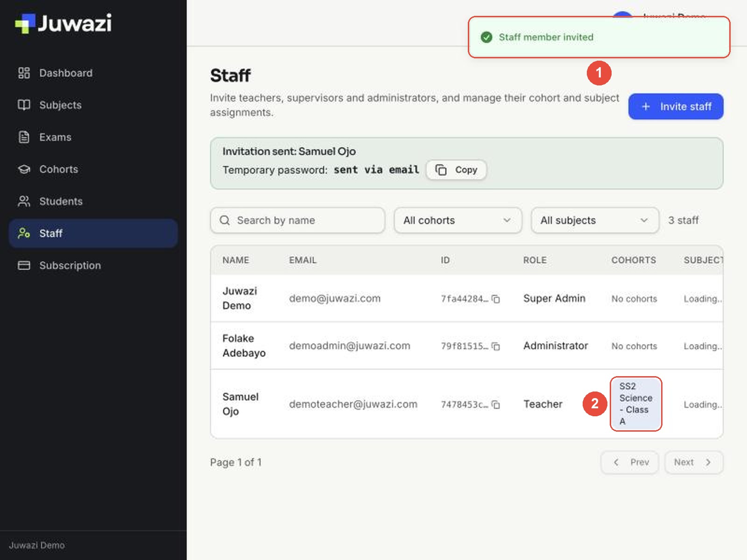Click the Staff member invited toast
The image size is (747, 560).
(x=599, y=37)
